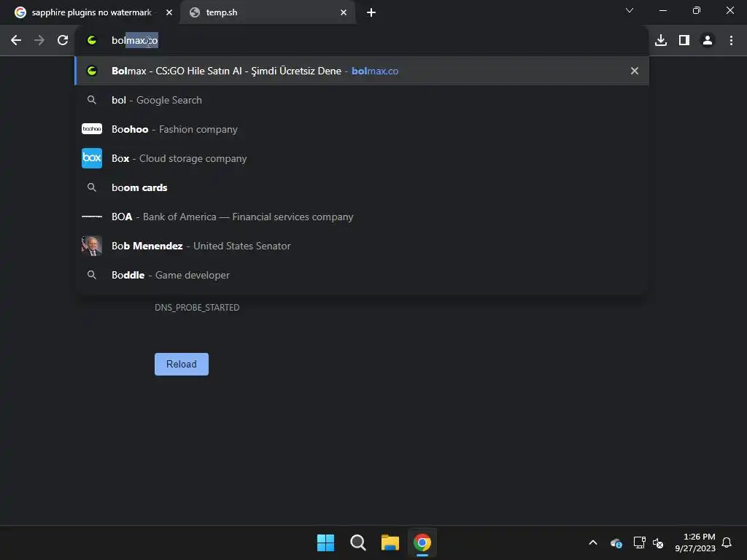
Task: Click the Reload button on error page
Action: [x=182, y=365]
